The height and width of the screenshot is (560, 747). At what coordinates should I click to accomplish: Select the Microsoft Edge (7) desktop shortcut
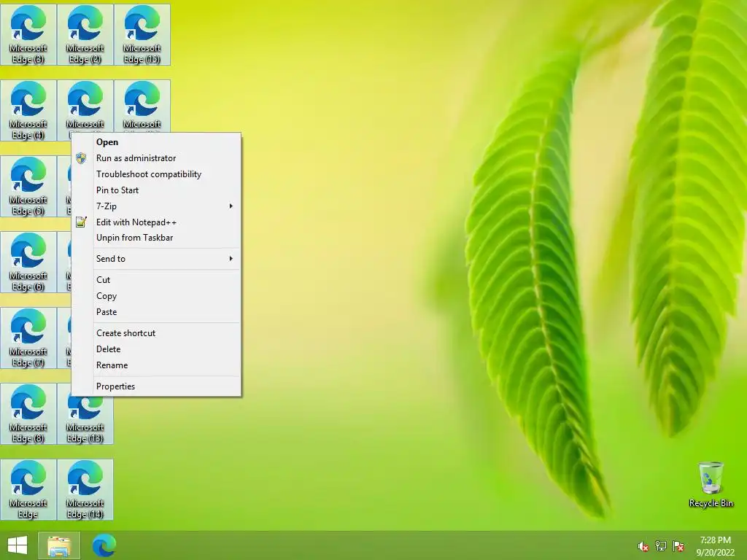tap(28, 338)
